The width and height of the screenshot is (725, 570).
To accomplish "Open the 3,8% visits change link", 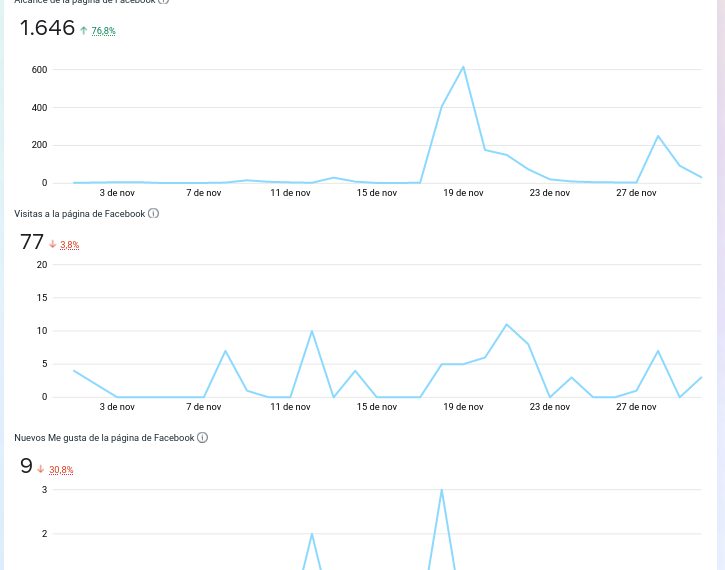I will 70,245.
